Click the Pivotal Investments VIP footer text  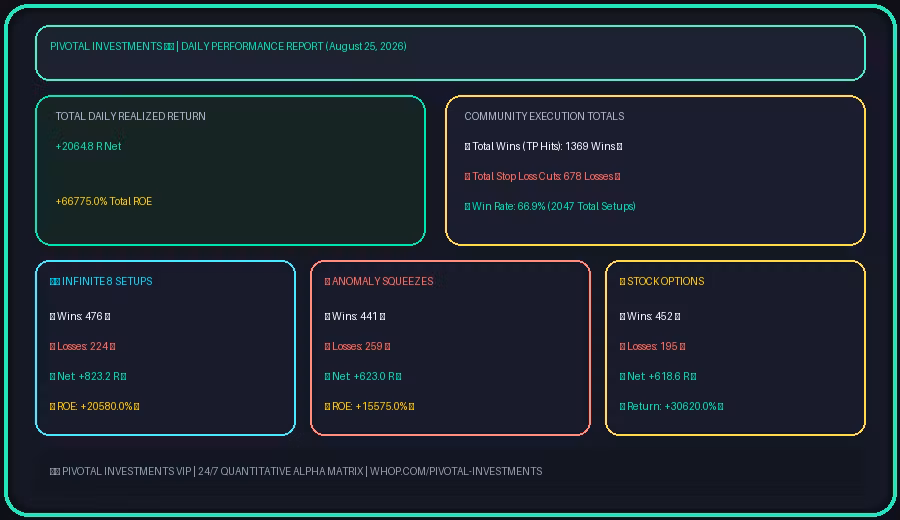click(x=296, y=471)
